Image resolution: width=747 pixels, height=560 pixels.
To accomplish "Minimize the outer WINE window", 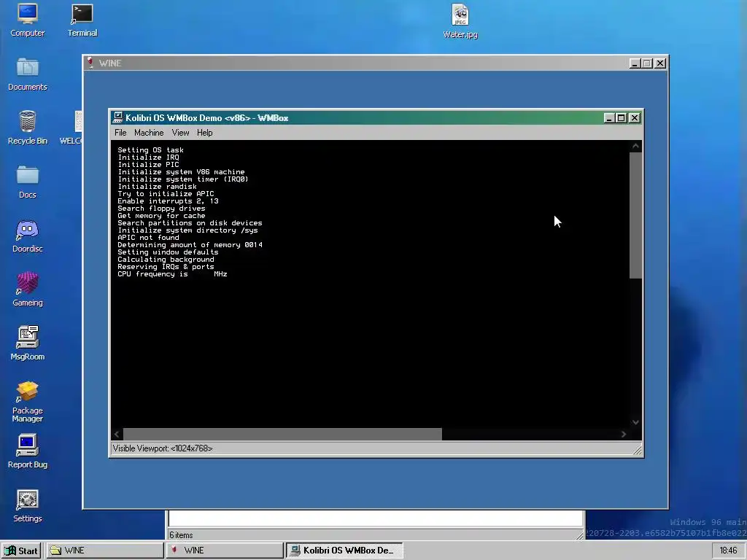I will coord(635,63).
